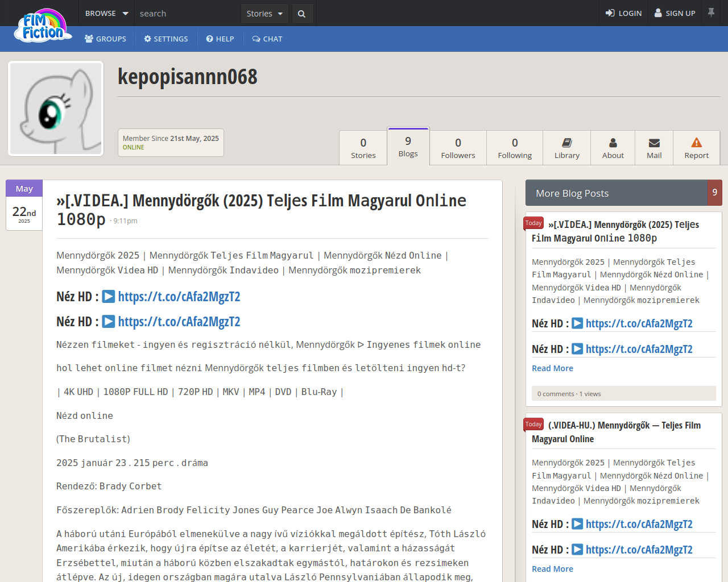The height and width of the screenshot is (582, 728).
Task: Open the HELP menu item
Action: 220,39
